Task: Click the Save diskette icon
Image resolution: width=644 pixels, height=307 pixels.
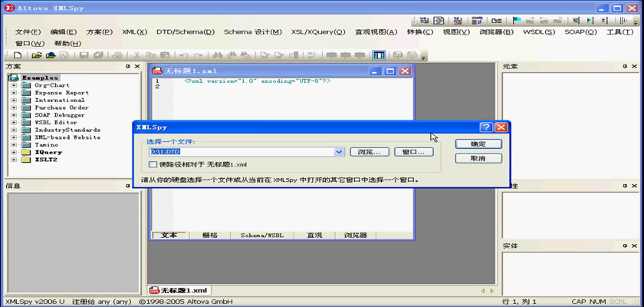Action: click(84, 55)
